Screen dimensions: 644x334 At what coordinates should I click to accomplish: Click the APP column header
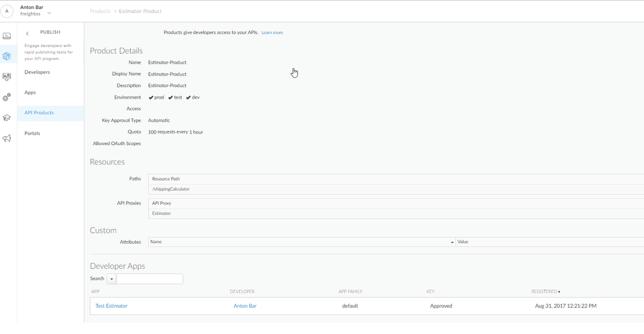pos(95,291)
